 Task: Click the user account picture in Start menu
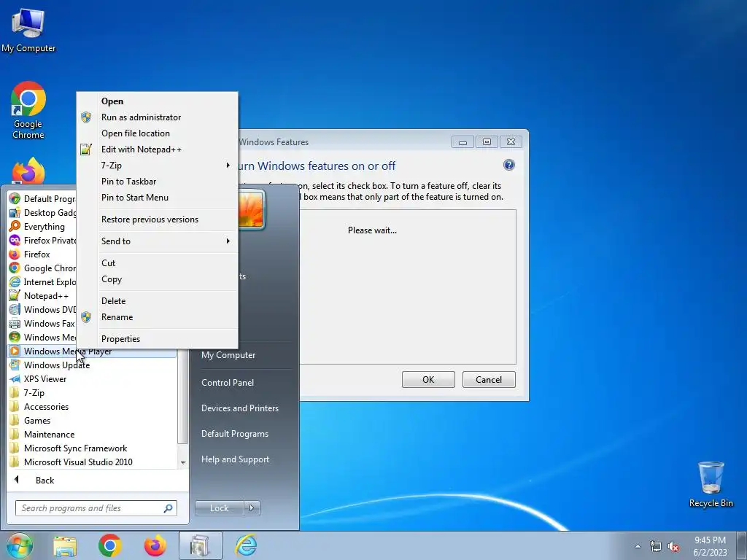251,211
